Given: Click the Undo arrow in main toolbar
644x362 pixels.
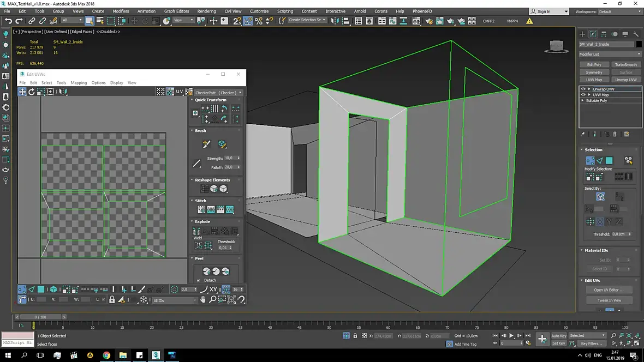Looking at the screenshot, I should [8, 21].
